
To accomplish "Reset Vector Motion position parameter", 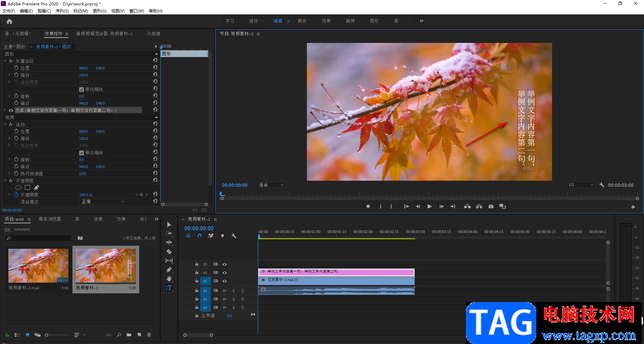I will [155, 67].
